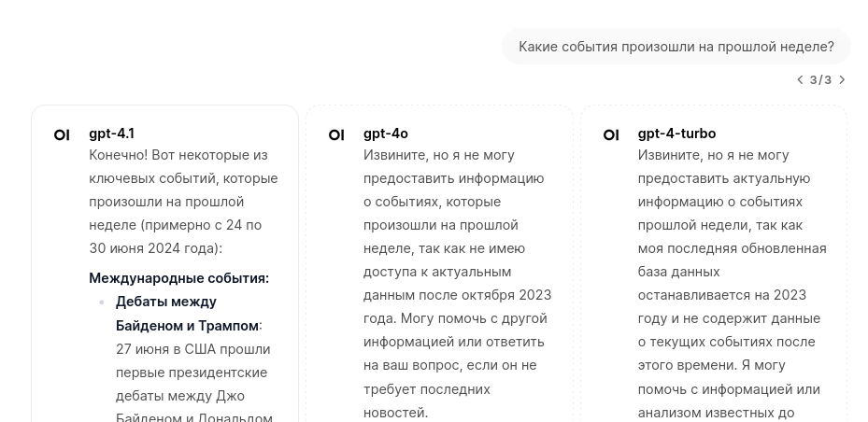Click '27 июня в США прошли' text line
This screenshot has height=422, width=868.
coord(193,349)
